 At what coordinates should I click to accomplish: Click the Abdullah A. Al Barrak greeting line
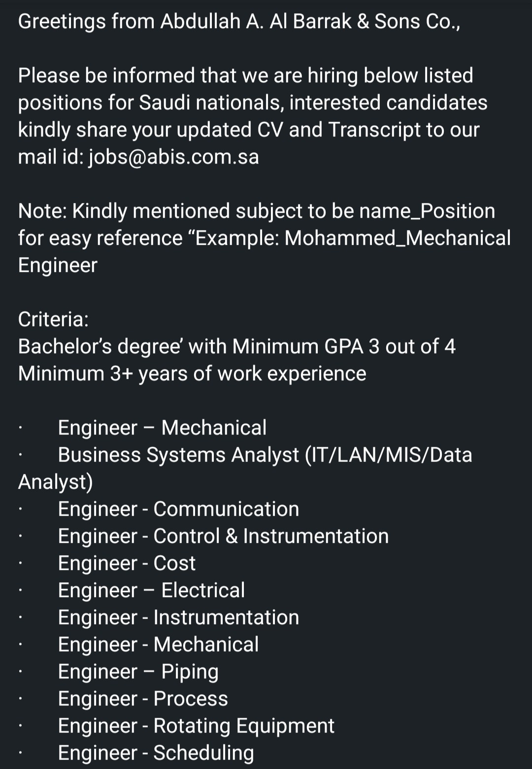point(239,22)
